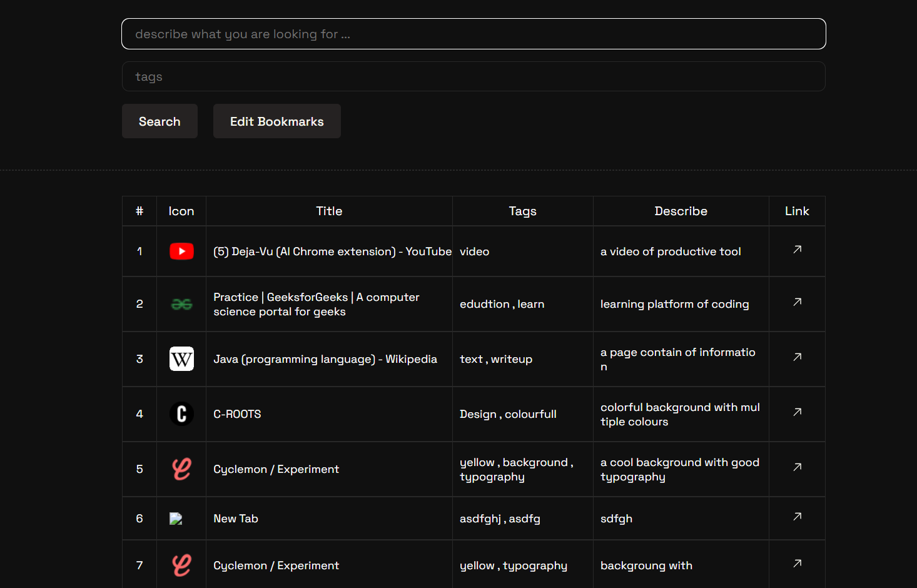
Task: Select the Cyclemon / Experiment title in row 7
Action: click(x=276, y=565)
